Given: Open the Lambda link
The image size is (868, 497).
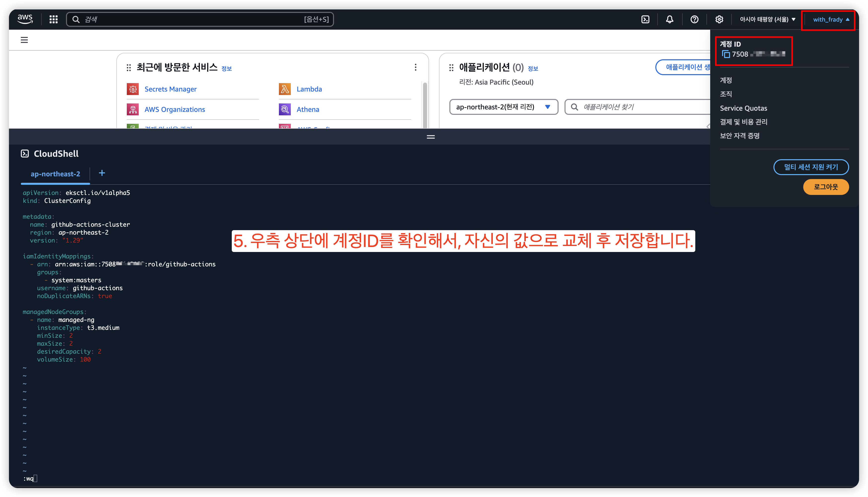Looking at the screenshot, I should [309, 89].
